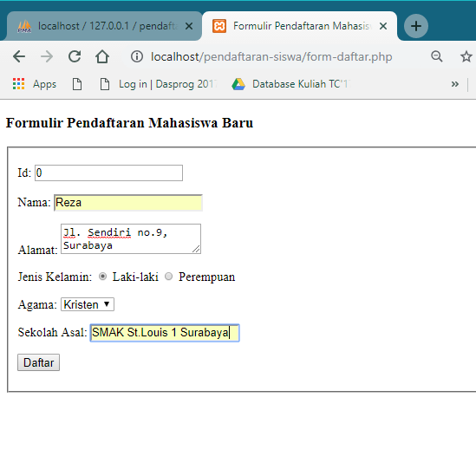476x456 pixels.
Task: Submit the form with Daftar button
Action: point(38,362)
